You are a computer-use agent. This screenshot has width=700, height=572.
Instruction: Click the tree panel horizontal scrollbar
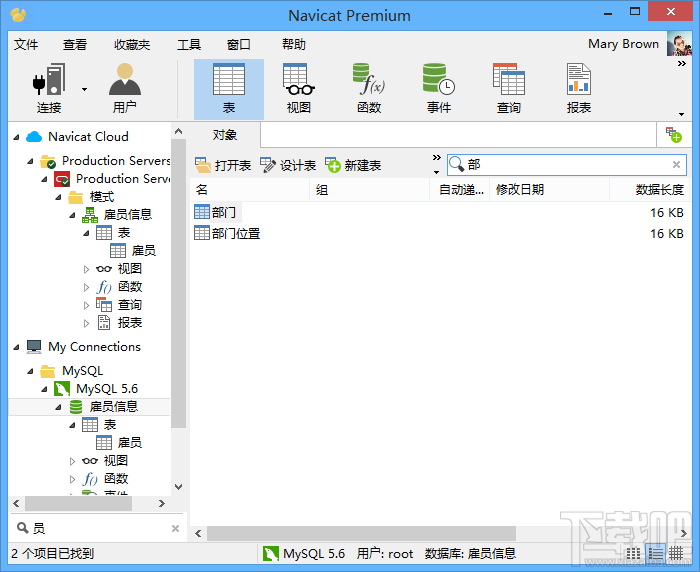pos(78,504)
